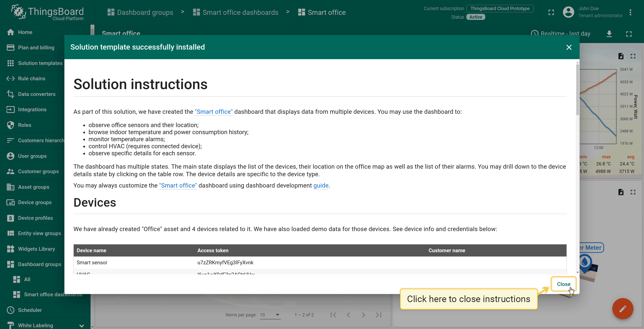Click Smart sensor device row
The height and width of the screenshot is (329, 644).
pos(320,263)
